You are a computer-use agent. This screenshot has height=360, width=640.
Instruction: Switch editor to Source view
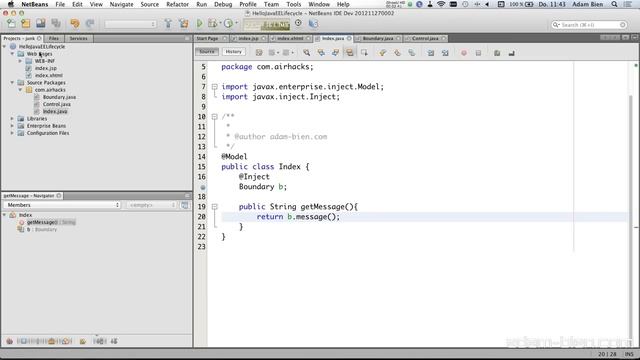coord(207,52)
